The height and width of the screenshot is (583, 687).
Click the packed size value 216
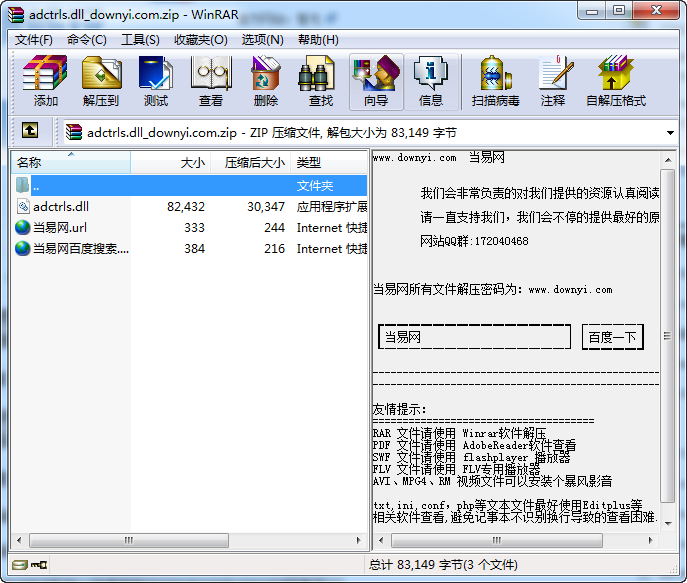pos(275,248)
